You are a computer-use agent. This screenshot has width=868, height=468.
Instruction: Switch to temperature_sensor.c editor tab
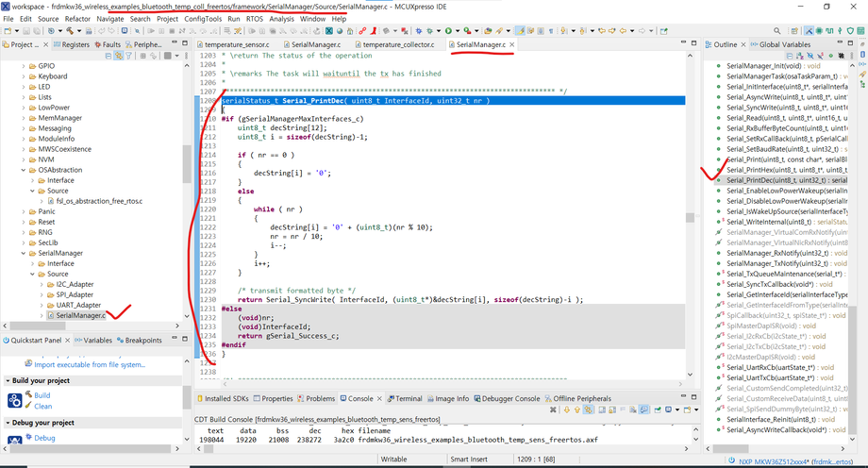tap(237, 44)
